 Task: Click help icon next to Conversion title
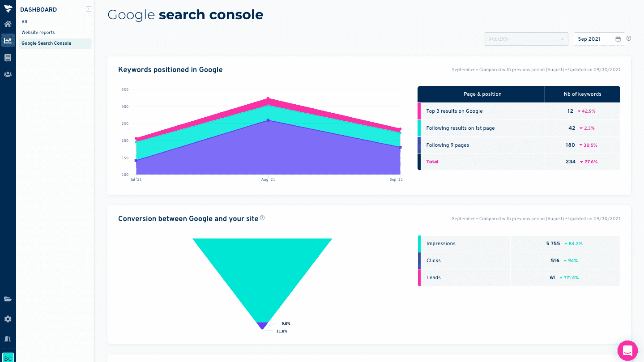[x=262, y=218]
